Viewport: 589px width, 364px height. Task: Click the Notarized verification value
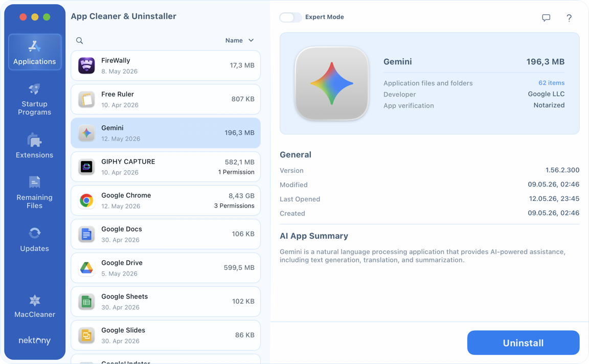click(x=549, y=105)
